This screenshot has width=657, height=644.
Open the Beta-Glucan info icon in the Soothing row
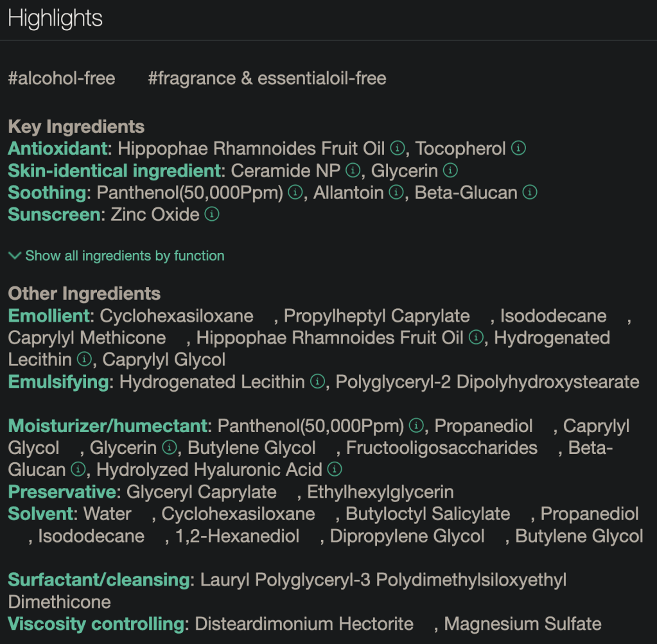[x=530, y=193]
